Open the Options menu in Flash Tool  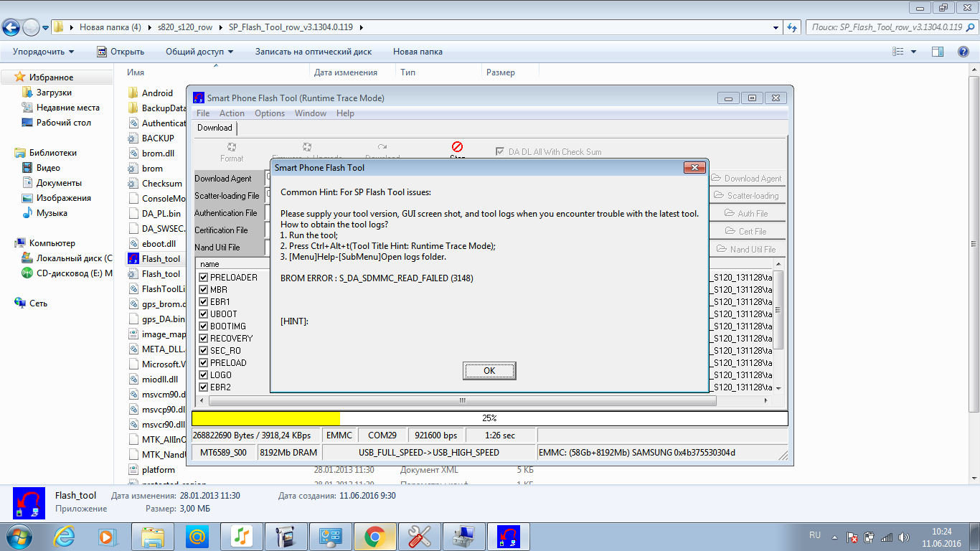[270, 113]
